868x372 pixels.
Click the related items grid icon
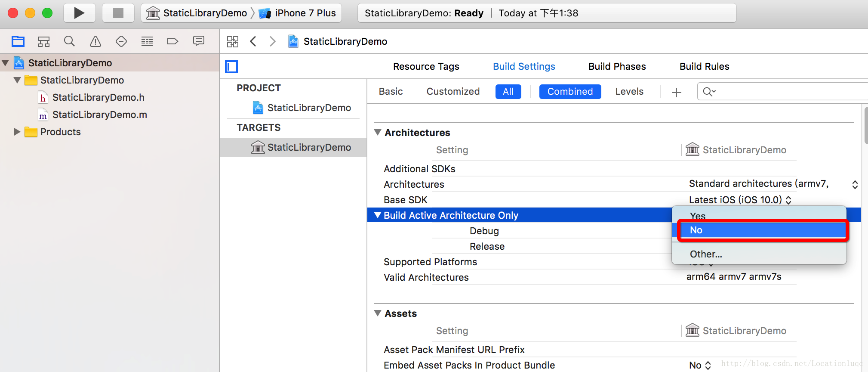pyautogui.click(x=233, y=41)
